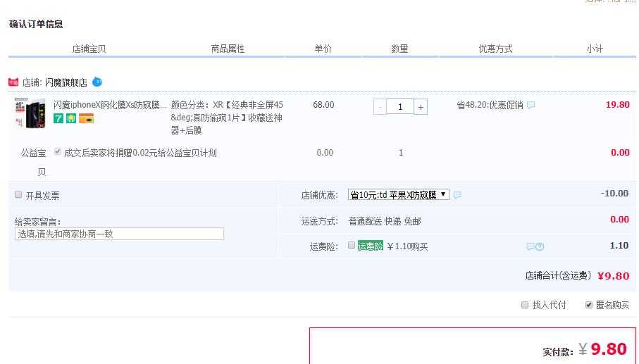Image resolution: width=639 pixels, height=364 pixels.
Task: Click the 找人代付 label
Action: (549, 305)
